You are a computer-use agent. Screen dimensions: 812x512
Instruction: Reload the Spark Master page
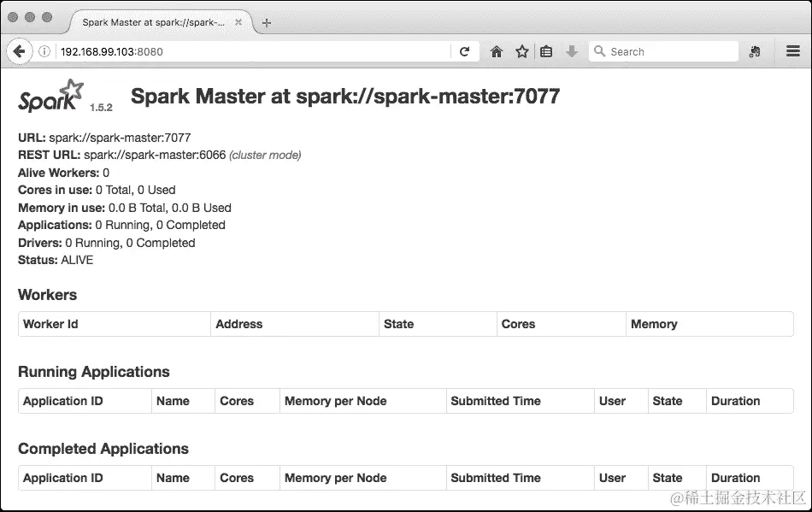point(465,51)
